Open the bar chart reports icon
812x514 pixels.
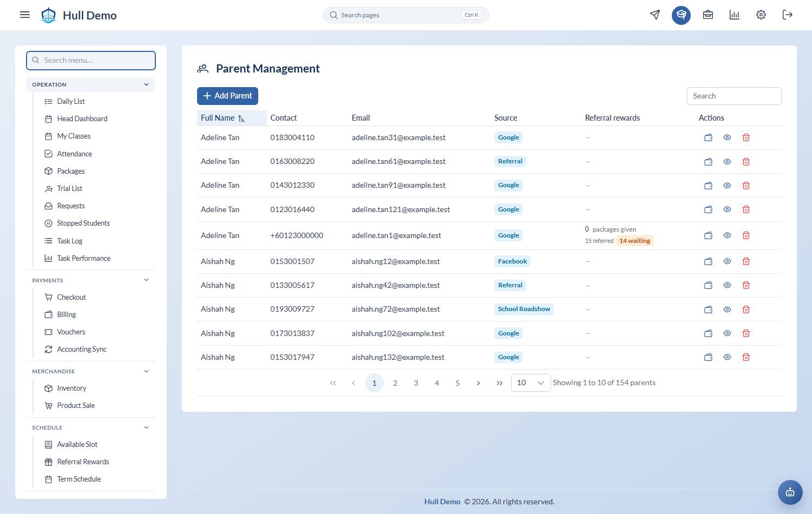click(x=735, y=15)
